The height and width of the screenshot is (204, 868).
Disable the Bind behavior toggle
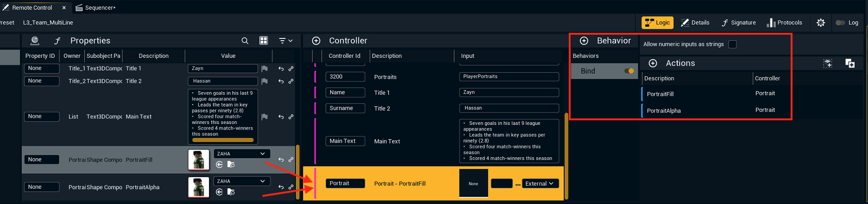pos(629,71)
